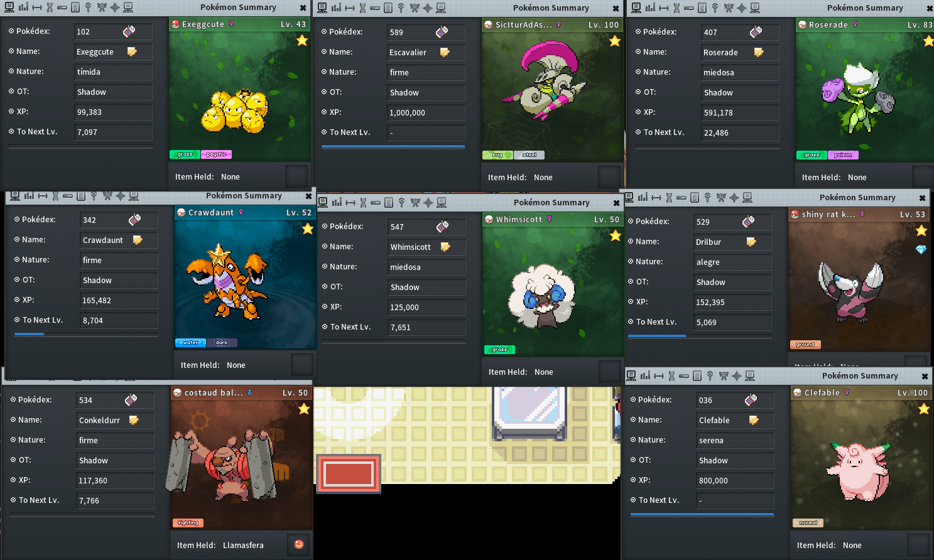The width and height of the screenshot is (934, 560).
Task: Click the Escavalier full XP progress bar
Action: pyautogui.click(x=393, y=147)
